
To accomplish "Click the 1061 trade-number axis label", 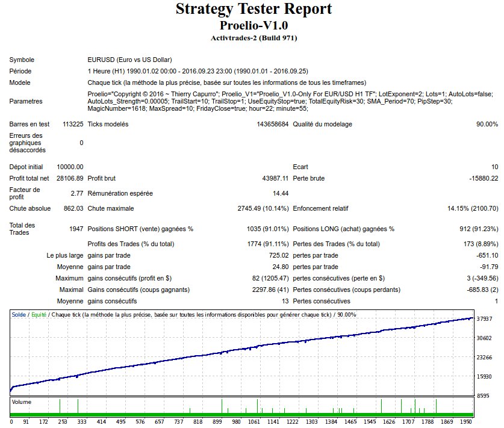I will pyautogui.click(x=254, y=421).
